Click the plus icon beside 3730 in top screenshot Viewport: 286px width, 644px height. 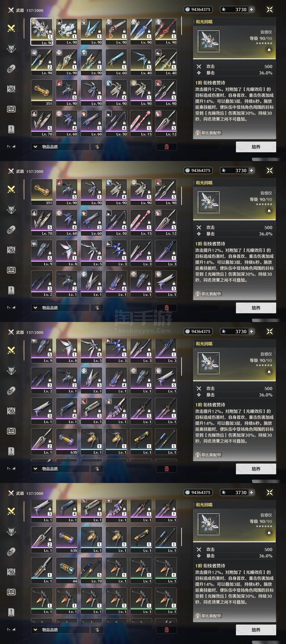[251, 9]
